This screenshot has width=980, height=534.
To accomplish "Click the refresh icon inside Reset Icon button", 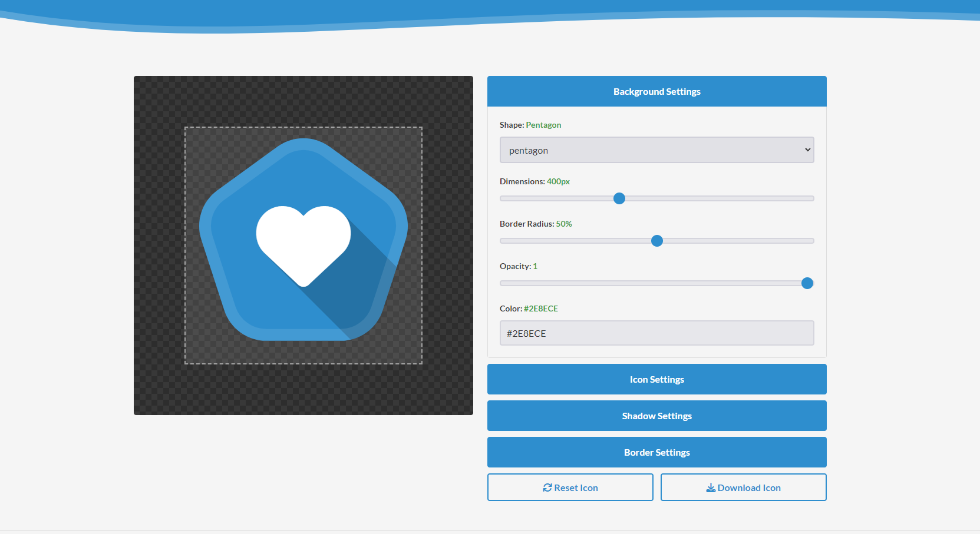I will 548,487.
